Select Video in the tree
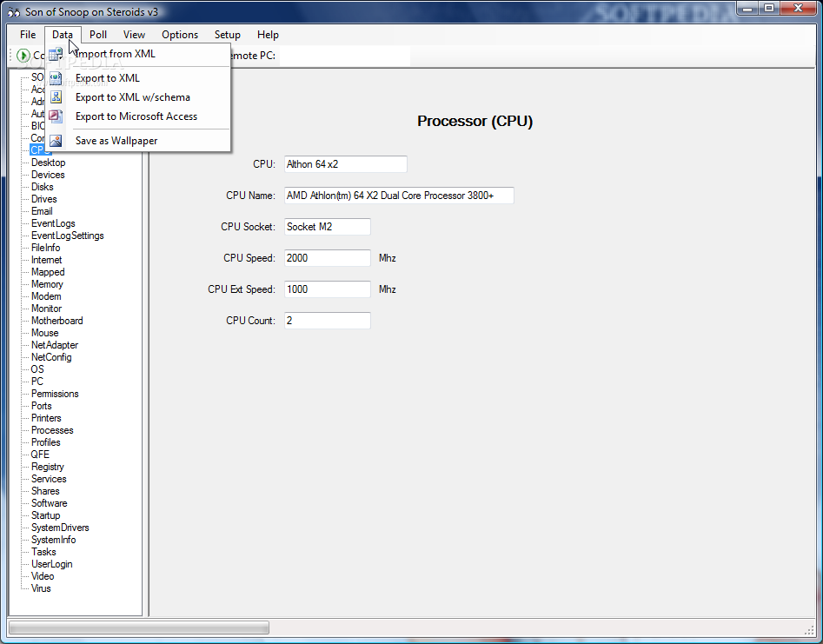Image resolution: width=823 pixels, height=644 pixels. (x=43, y=576)
